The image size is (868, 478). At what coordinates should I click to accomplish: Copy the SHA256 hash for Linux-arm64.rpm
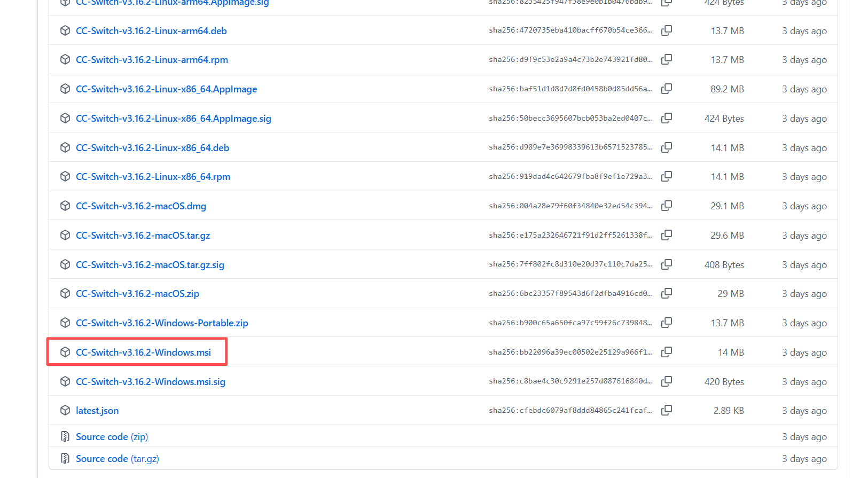tap(667, 59)
